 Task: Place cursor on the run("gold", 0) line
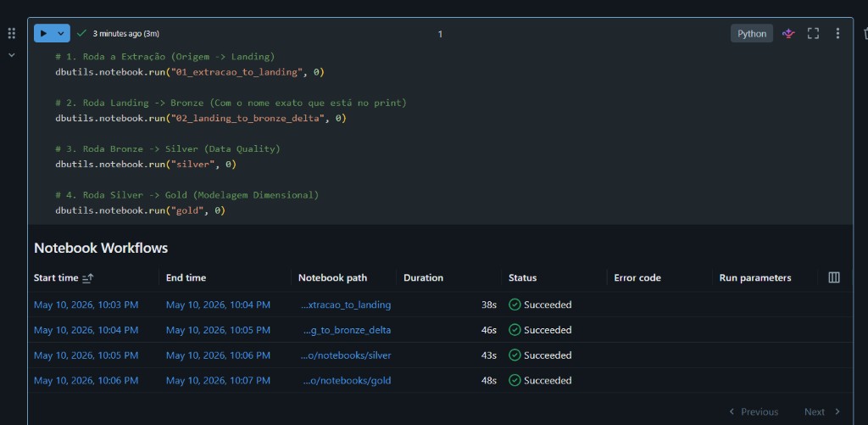pos(140,210)
